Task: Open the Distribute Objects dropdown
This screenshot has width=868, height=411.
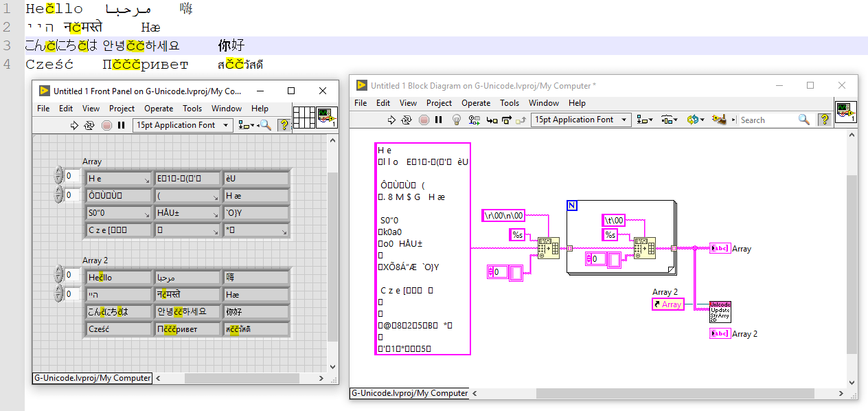Action: [669, 120]
